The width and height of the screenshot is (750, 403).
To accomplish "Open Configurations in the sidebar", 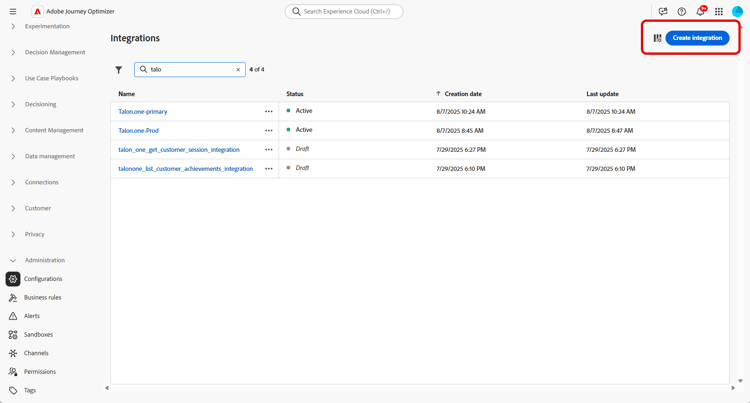I will coord(43,279).
